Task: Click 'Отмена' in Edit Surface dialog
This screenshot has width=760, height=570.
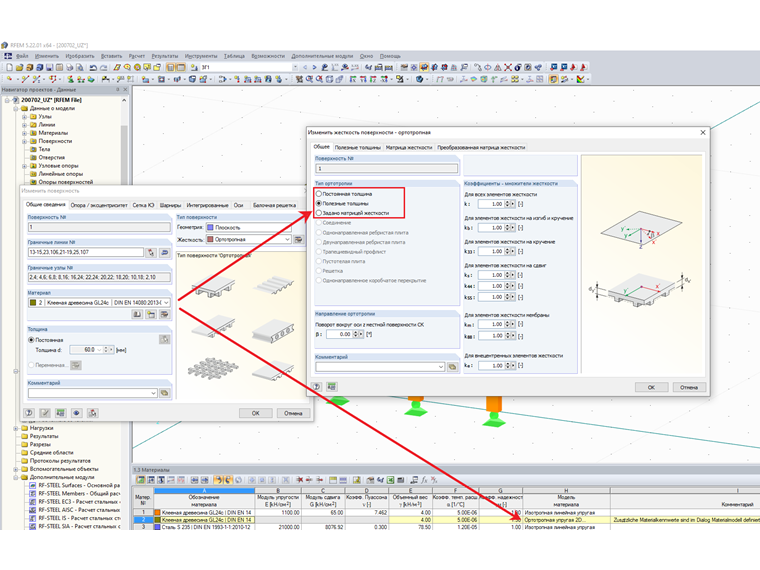Action: [x=293, y=413]
